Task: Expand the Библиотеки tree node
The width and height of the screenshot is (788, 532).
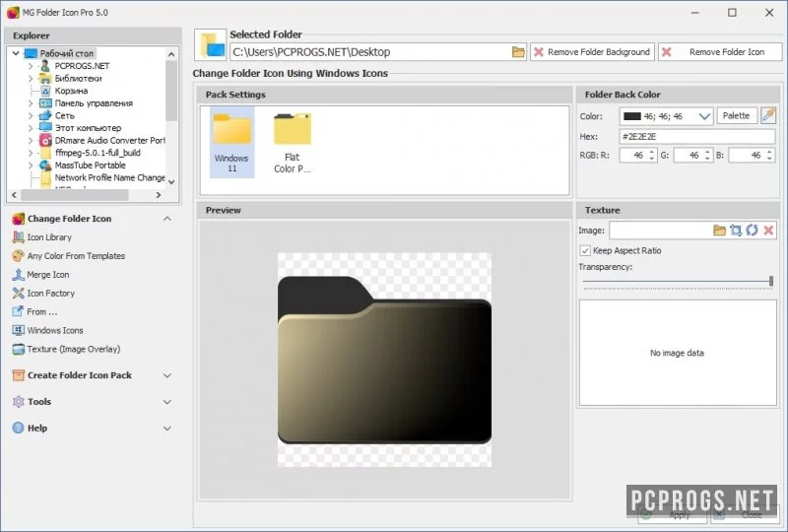Action: click(31, 79)
